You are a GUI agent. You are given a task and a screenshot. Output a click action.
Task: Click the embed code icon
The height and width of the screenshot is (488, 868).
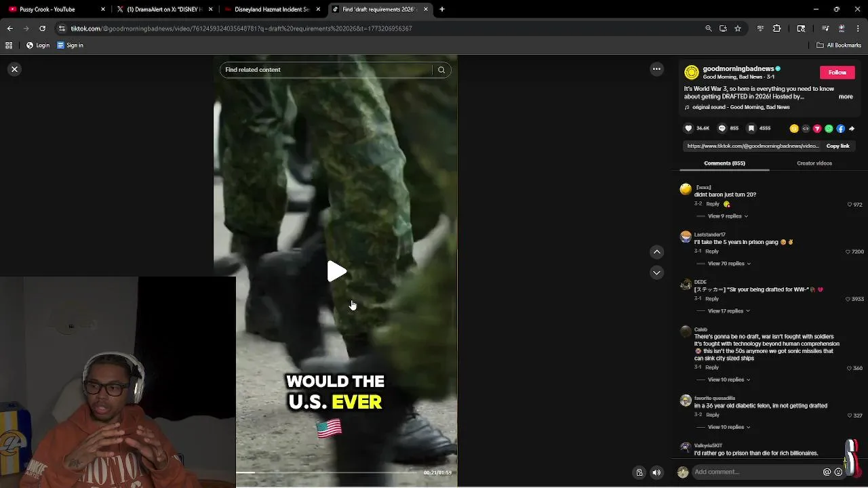[x=806, y=129]
